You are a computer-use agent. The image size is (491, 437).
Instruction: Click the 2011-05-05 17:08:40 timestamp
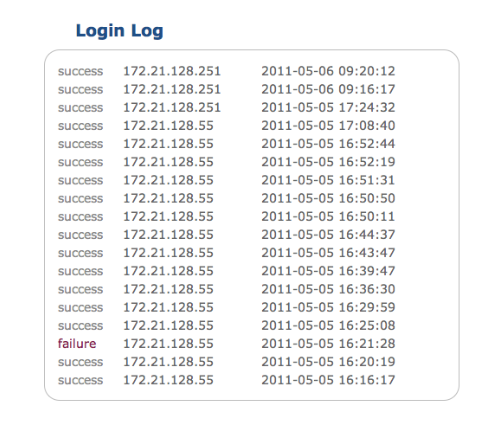328,126
